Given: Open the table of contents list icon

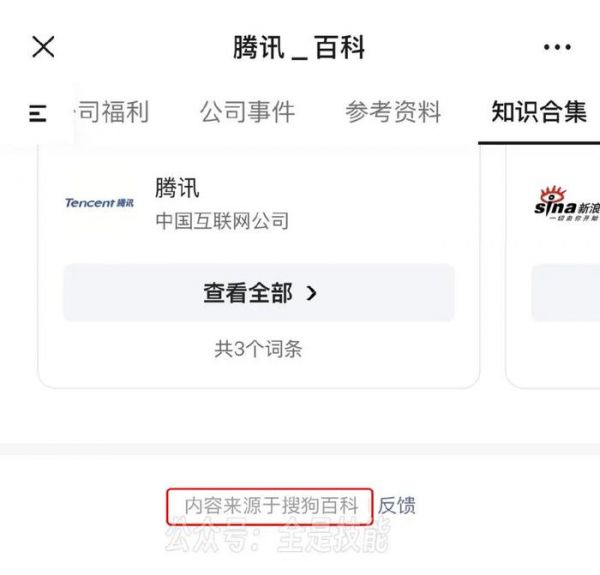Looking at the screenshot, I should (38, 113).
